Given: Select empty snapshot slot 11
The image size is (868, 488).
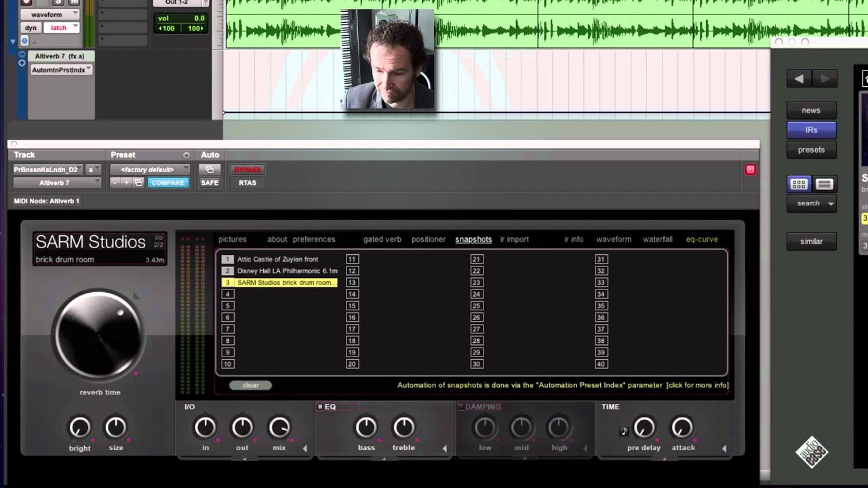Looking at the screenshot, I should click(x=352, y=259).
